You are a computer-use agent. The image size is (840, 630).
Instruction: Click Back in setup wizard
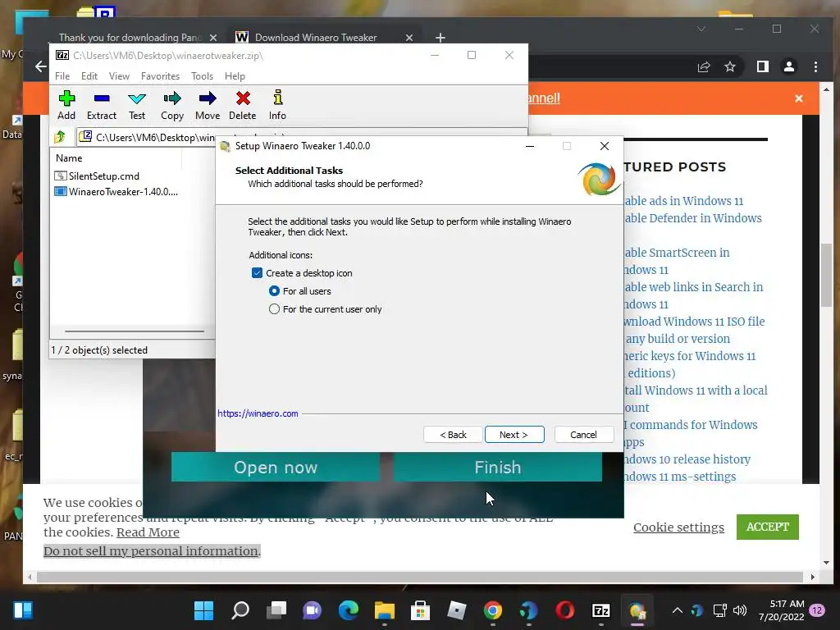453,435
